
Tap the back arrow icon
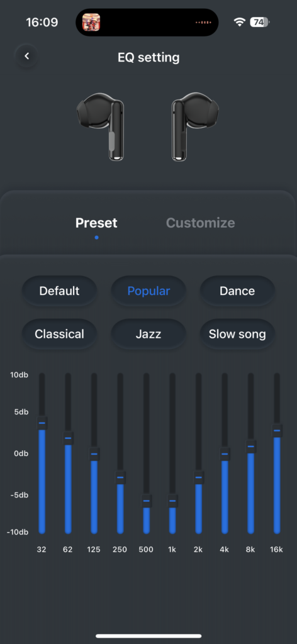(26, 56)
